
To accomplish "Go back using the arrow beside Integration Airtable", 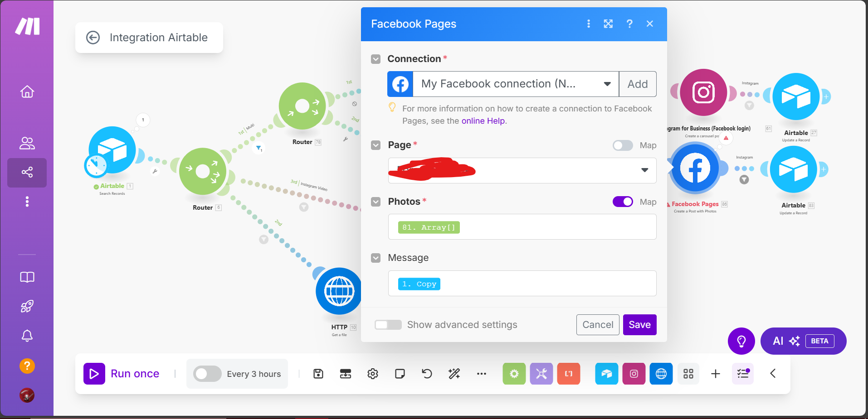I will tap(93, 38).
